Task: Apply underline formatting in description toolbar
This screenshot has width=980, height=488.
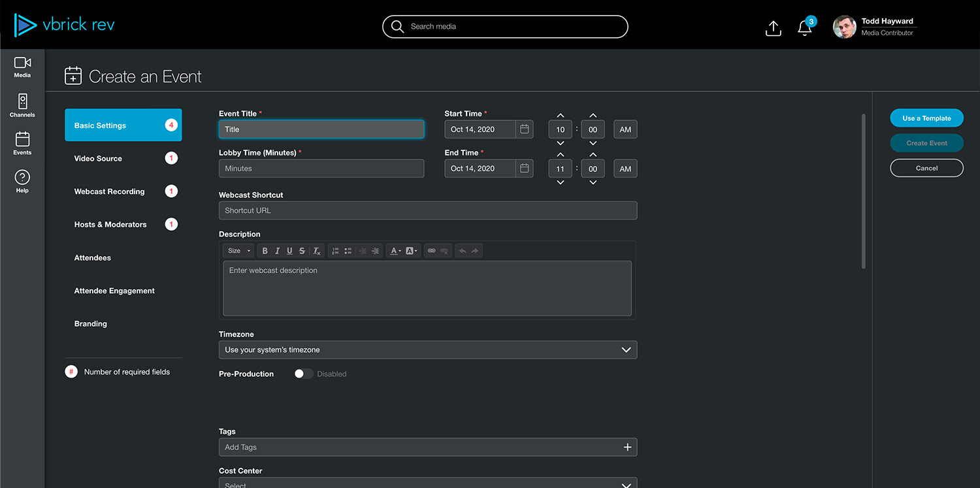Action: click(289, 251)
